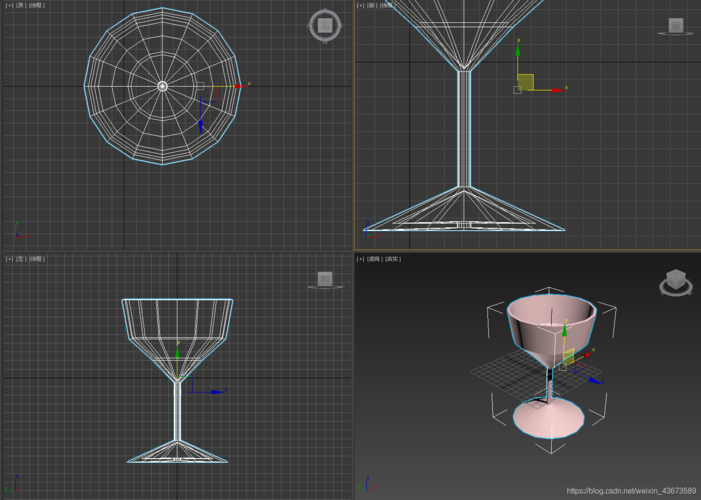Open the [+] menu of the Left viewport
Viewport: 701px width, 500px height.
coord(9,259)
